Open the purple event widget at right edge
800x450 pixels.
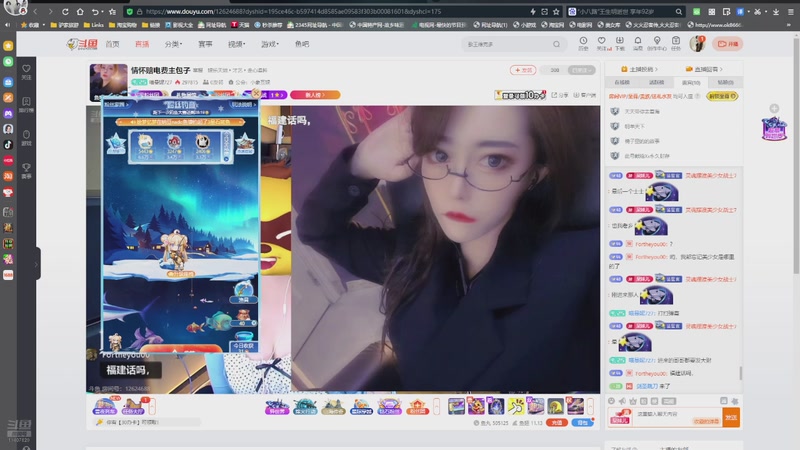point(774,129)
